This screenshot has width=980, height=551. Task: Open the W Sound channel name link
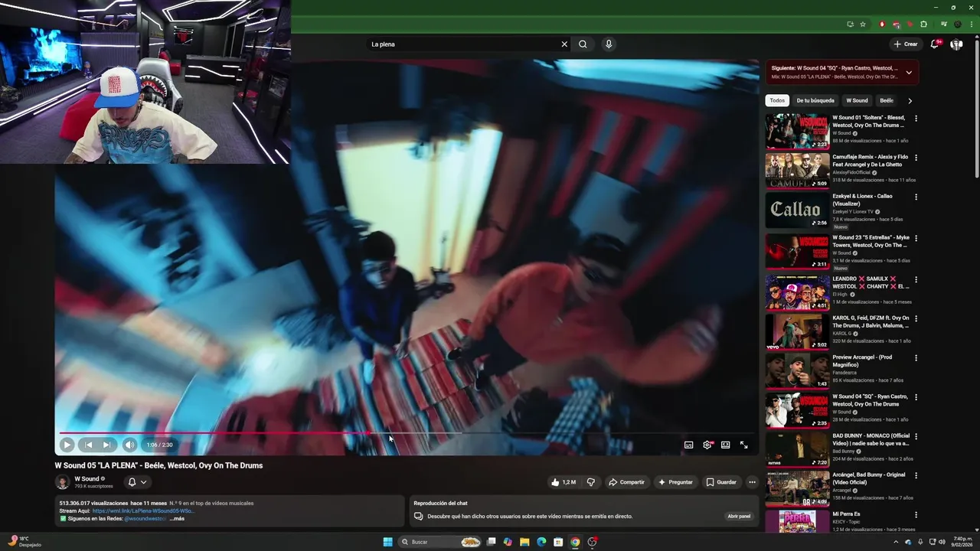pos(87,479)
